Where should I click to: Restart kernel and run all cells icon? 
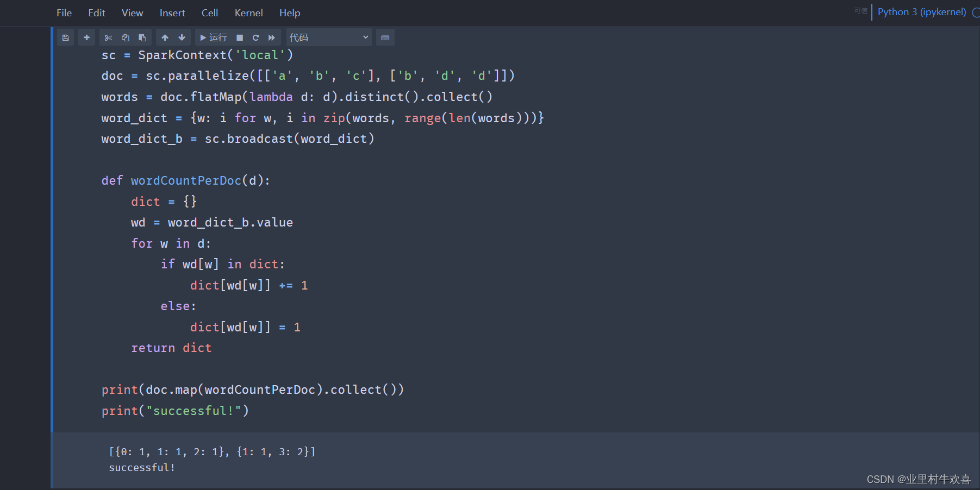click(x=272, y=37)
